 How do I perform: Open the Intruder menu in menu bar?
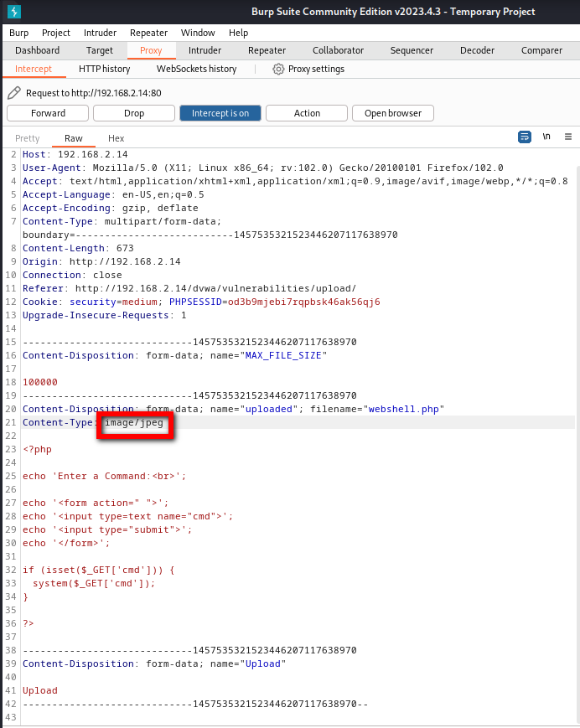click(x=100, y=33)
